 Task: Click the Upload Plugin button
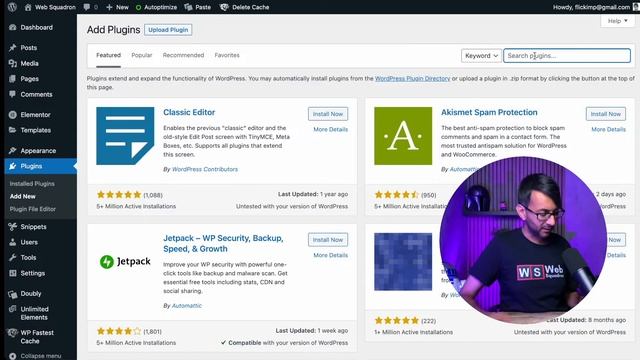168,30
